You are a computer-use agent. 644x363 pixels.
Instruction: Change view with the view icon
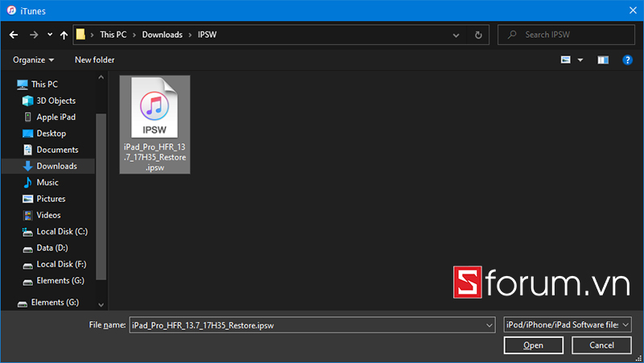tap(566, 60)
